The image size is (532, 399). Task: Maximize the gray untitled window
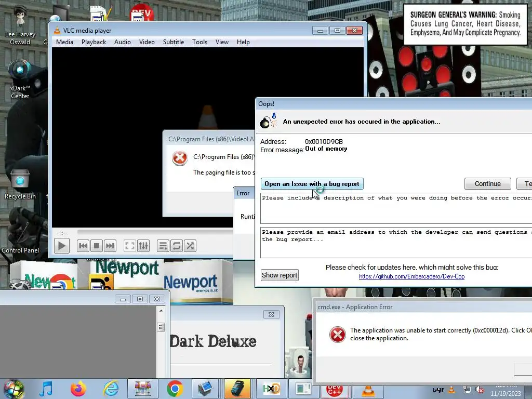[x=140, y=299]
